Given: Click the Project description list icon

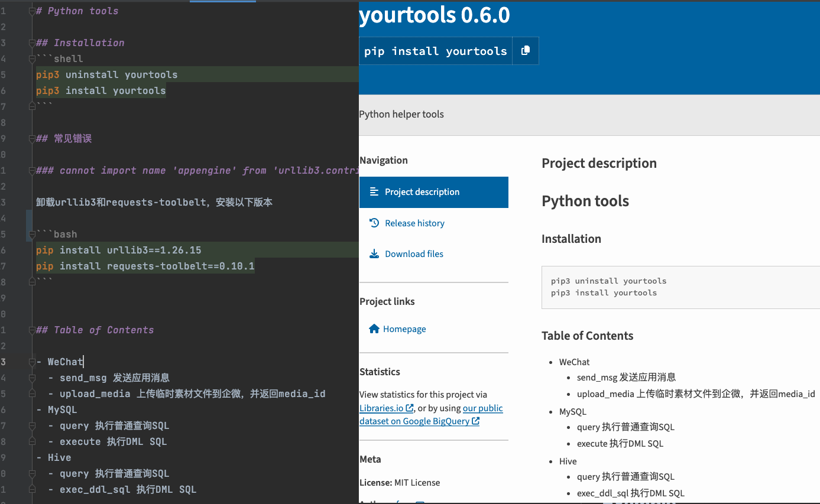Looking at the screenshot, I should (x=374, y=192).
